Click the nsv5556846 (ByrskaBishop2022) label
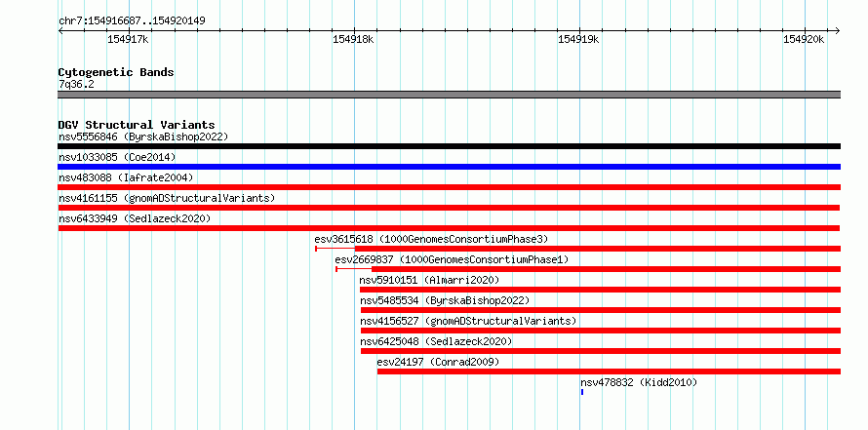The height and width of the screenshot is (430, 868). tap(143, 137)
